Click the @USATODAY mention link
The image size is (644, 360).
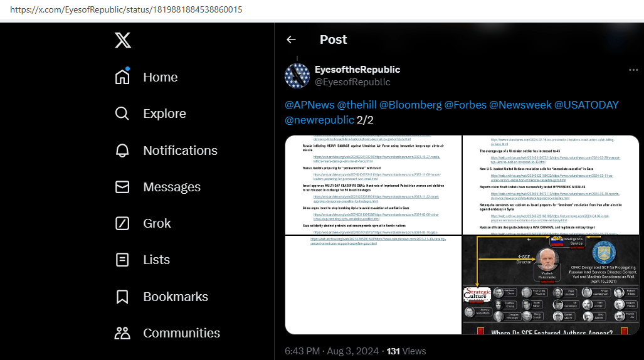586,105
